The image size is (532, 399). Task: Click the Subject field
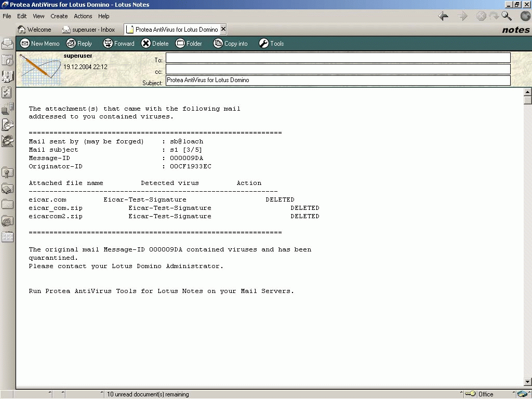[338, 81]
